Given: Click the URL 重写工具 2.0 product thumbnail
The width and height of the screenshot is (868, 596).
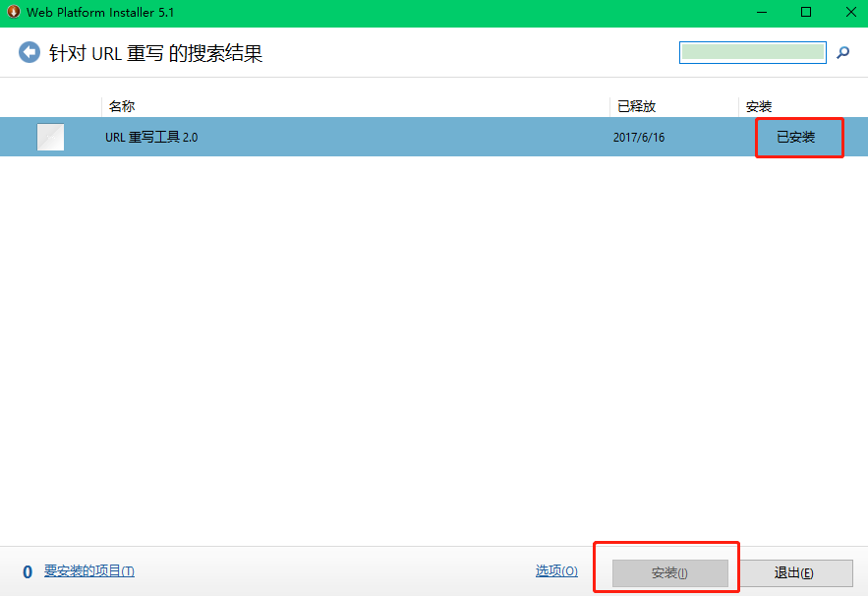Looking at the screenshot, I should point(49,137).
